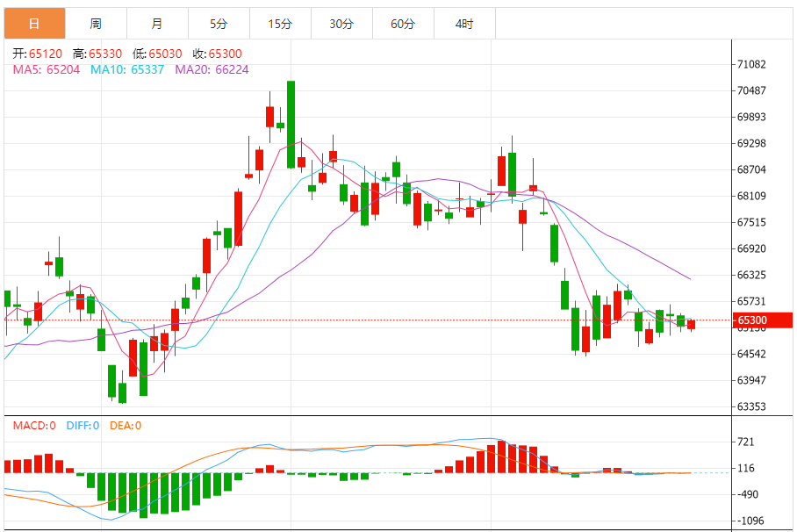This screenshot has width=797, height=532.
Task: Click the MA20: 66224 indicator label
Action: pos(212,69)
